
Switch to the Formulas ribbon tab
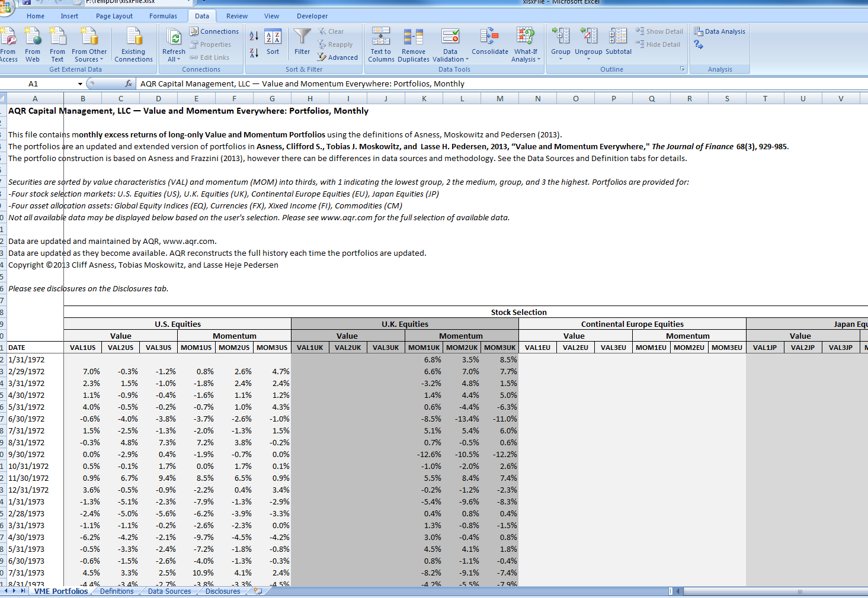(163, 16)
